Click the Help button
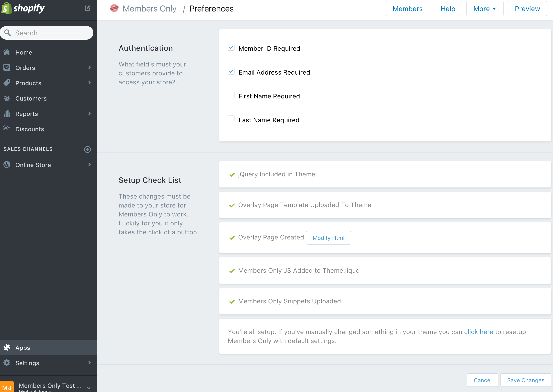 click(448, 9)
